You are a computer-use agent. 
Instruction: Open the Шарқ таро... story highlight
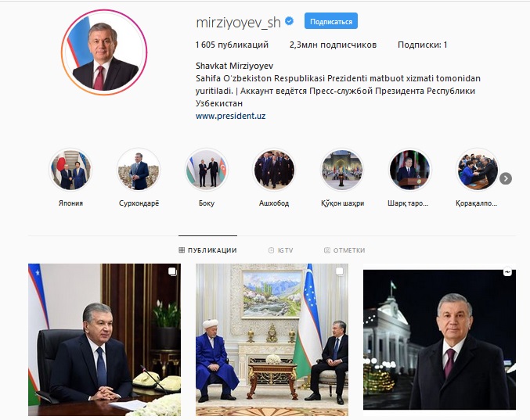409,170
